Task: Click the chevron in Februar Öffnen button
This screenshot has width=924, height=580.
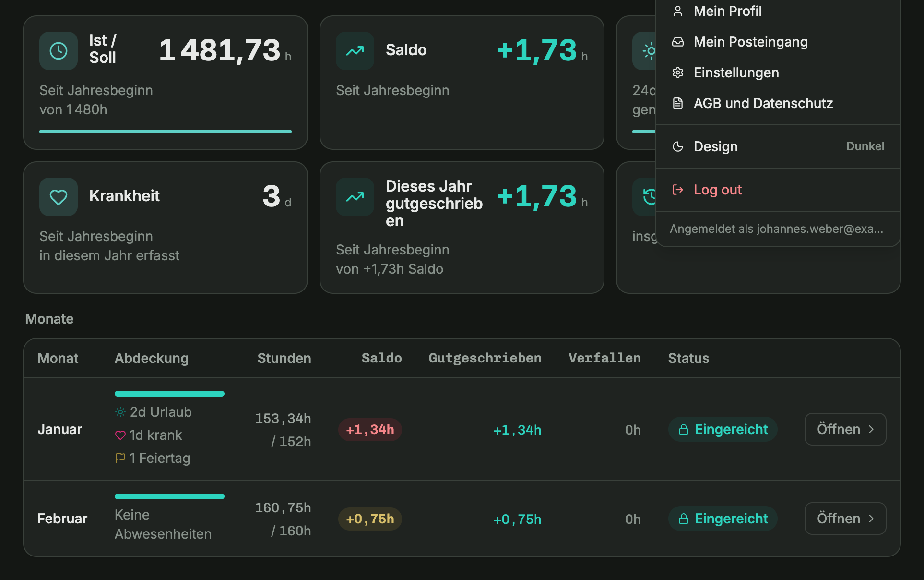Action: pyautogui.click(x=871, y=519)
